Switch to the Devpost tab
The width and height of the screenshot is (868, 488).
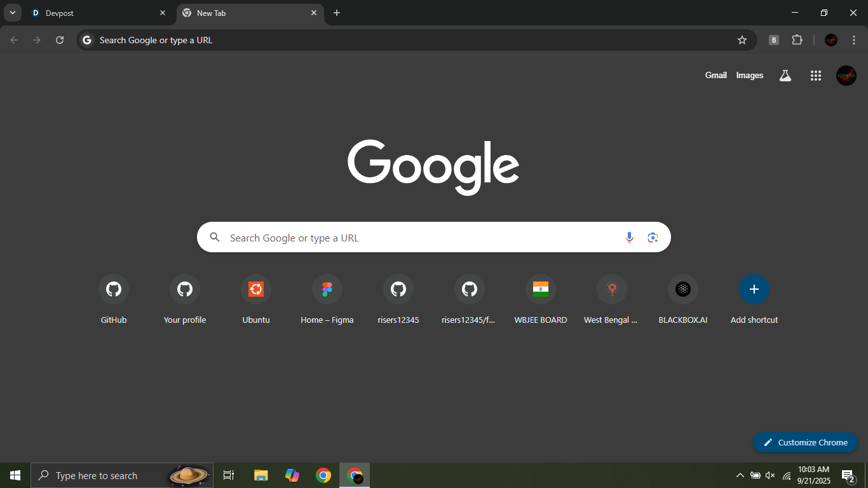click(100, 13)
